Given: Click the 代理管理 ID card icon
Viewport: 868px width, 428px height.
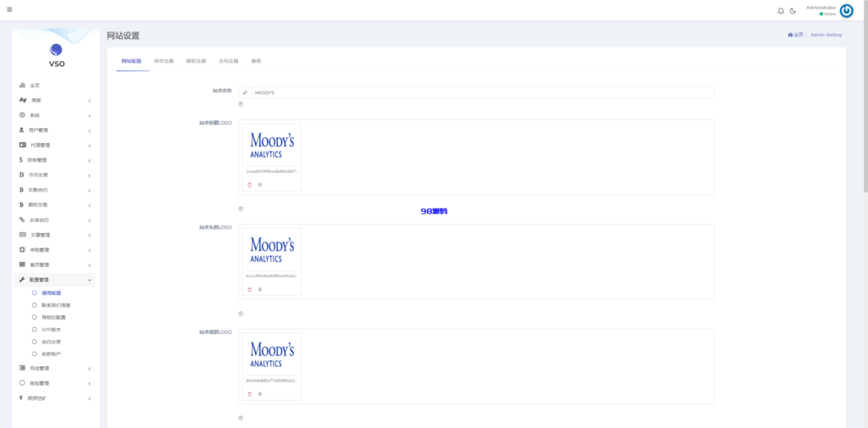Looking at the screenshot, I should [23, 145].
